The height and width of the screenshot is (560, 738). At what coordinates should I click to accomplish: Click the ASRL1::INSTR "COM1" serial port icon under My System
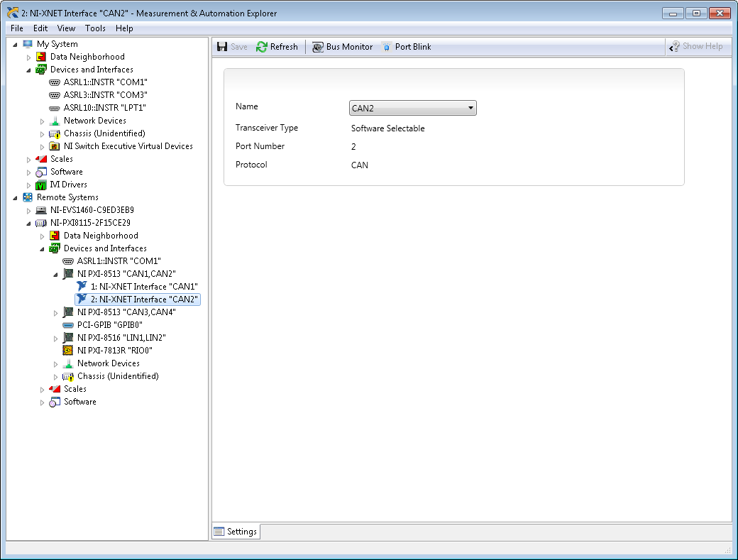point(55,82)
